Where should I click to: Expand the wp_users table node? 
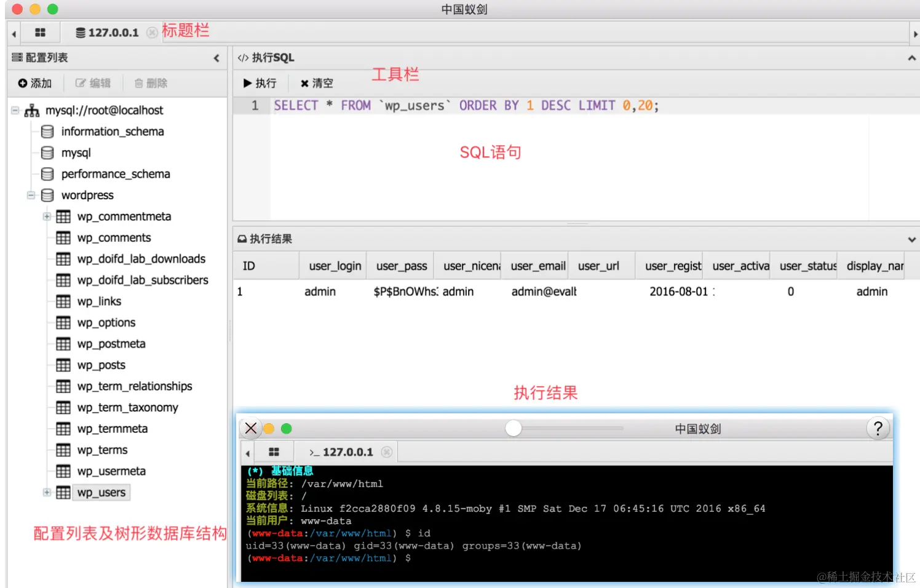(47, 493)
